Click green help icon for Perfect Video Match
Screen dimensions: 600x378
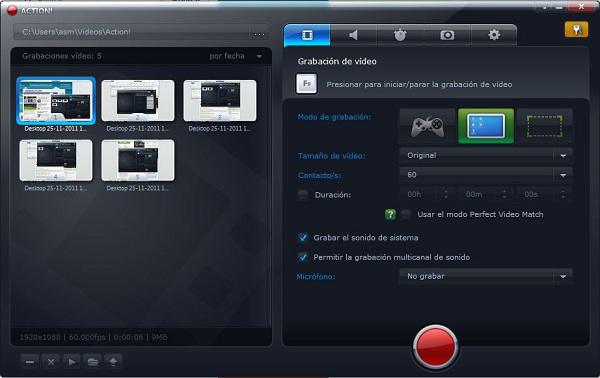pos(390,214)
